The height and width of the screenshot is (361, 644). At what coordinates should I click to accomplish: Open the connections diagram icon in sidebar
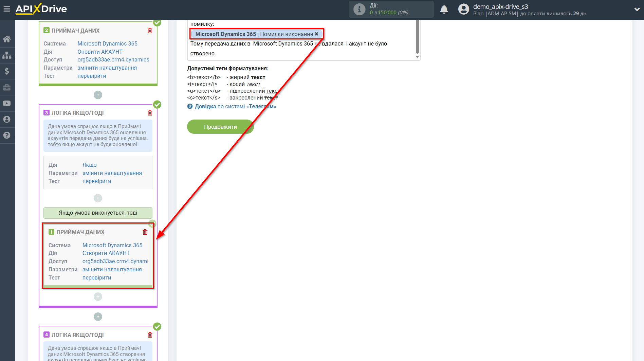pos(7,55)
